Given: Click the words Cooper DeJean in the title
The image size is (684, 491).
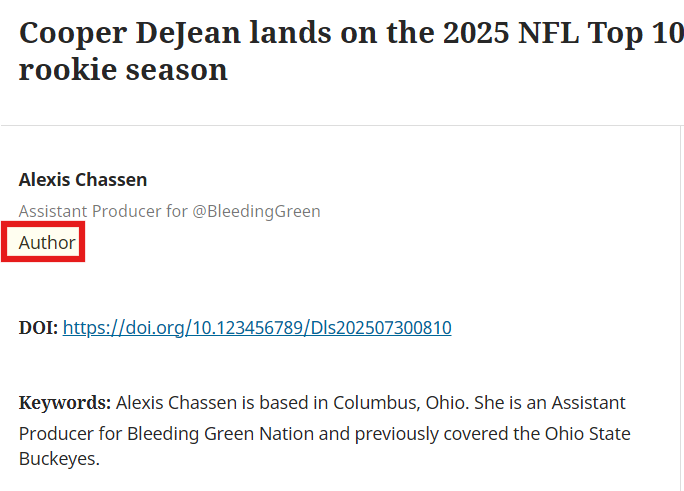Looking at the screenshot, I should pos(130,33).
